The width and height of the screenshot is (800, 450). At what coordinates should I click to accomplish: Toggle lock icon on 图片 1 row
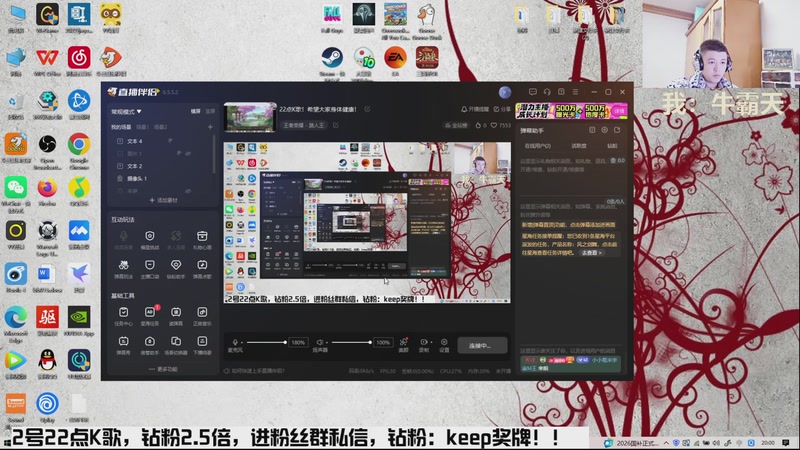tap(179, 153)
